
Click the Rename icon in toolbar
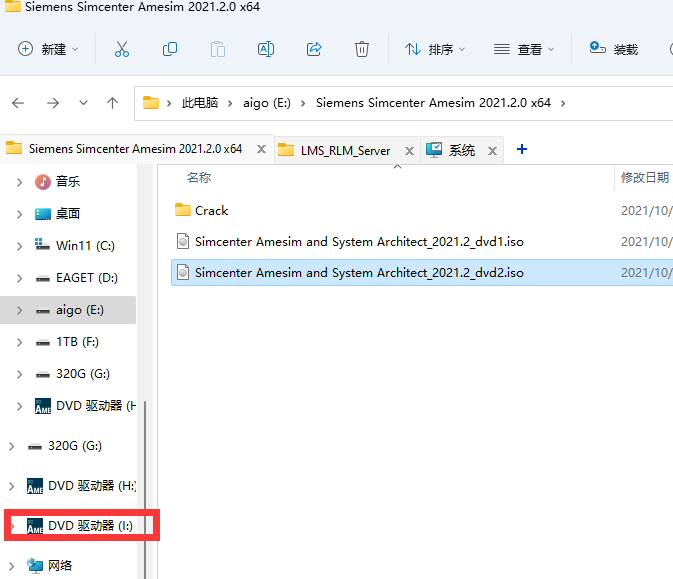[x=266, y=49]
